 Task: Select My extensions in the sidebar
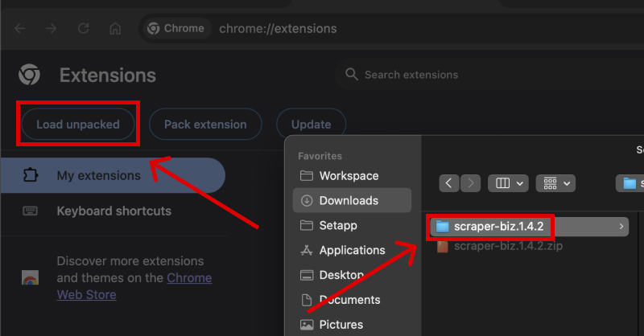tap(113, 175)
